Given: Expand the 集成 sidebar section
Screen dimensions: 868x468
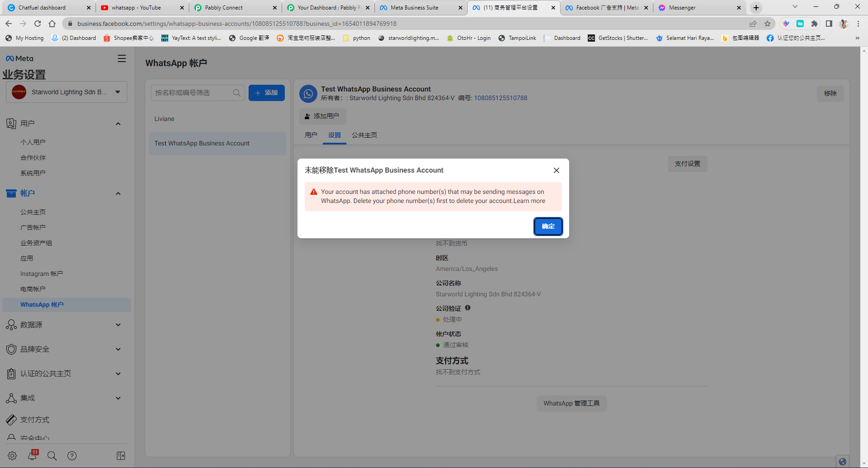Looking at the screenshot, I should pyautogui.click(x=118, y=398).
